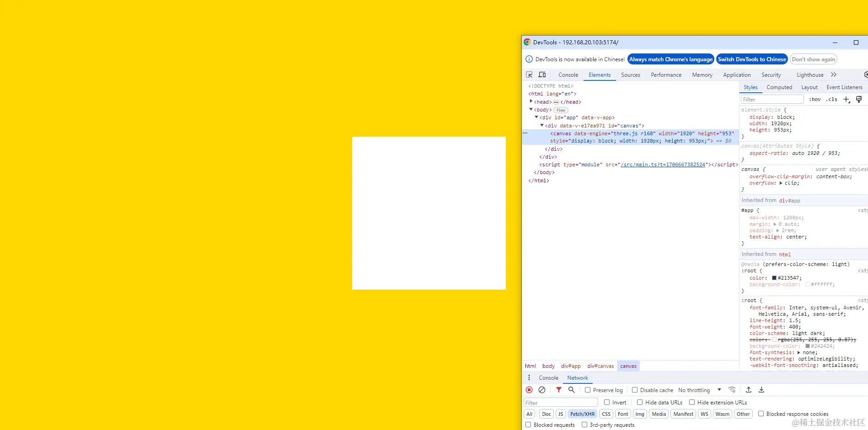Check Blocked requests

528,425
